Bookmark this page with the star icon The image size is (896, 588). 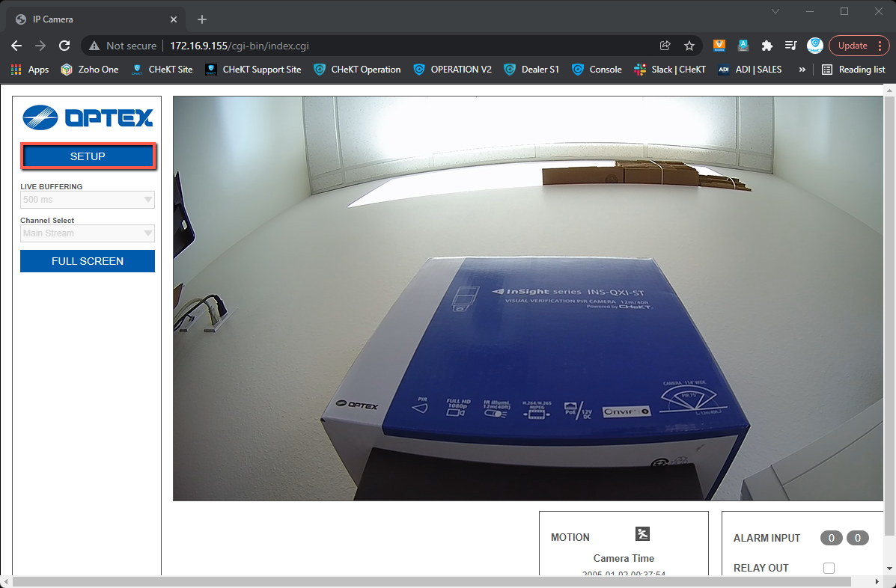[689, 46]
